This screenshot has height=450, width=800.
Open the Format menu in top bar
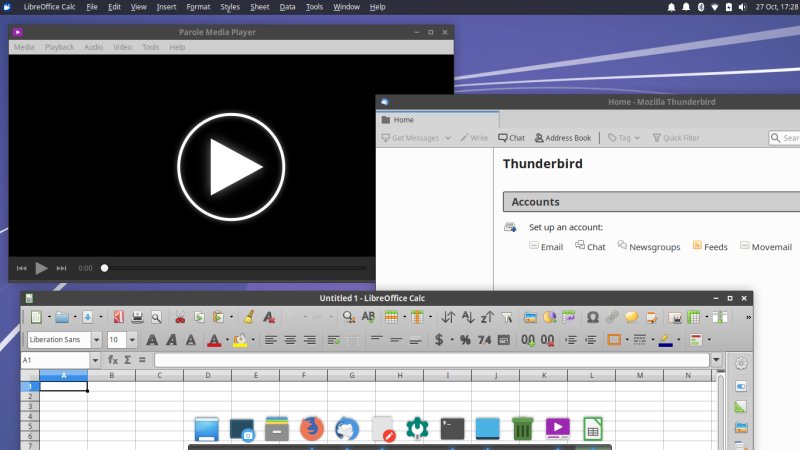[198, 7]
